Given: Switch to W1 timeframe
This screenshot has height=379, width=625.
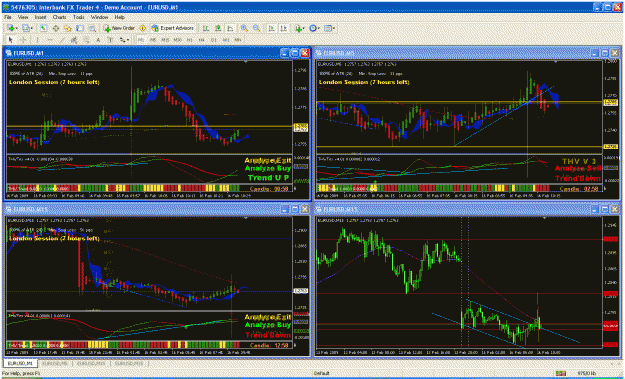Looking at the screenshot, I should [x=226, y=40].
